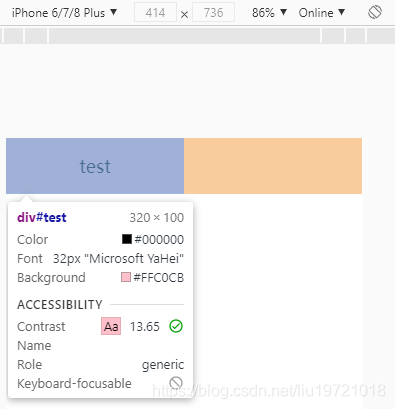The width and height of the screenshot is (395, 409).
Task: Open the iPhone 6/7/8 Plus device dropdown
Action: [x=64, y=13]
